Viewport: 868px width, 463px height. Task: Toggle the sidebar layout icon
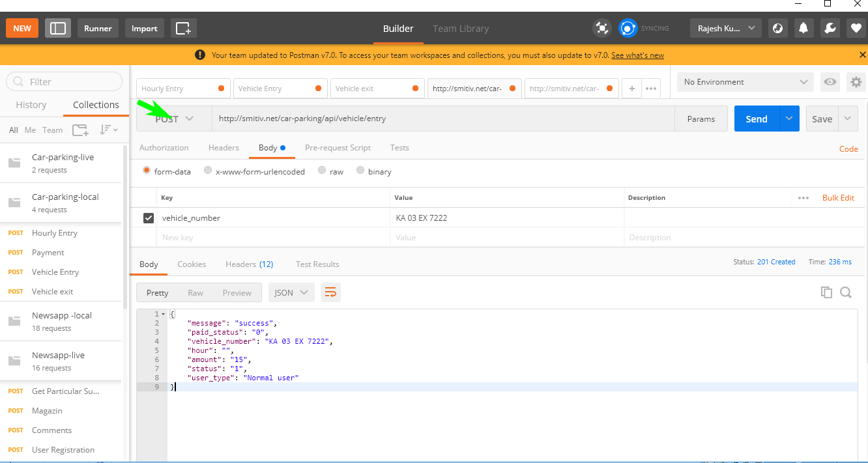58,28
